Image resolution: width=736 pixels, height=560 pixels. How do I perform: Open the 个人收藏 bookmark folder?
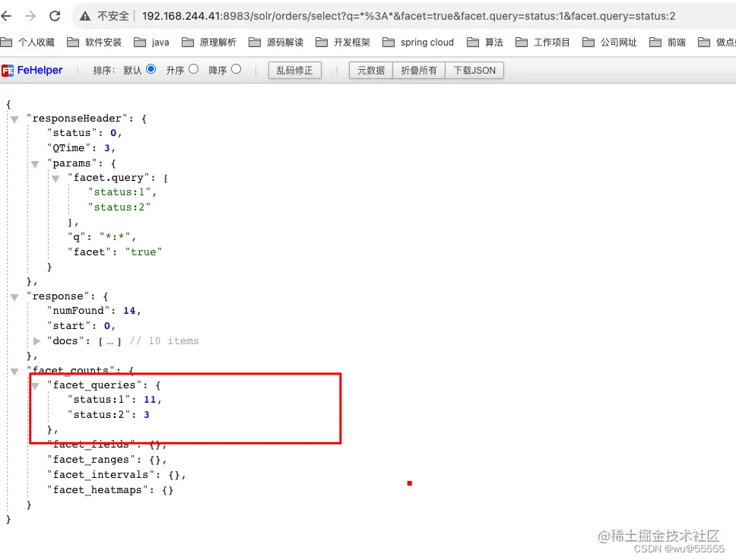[27, 43]
